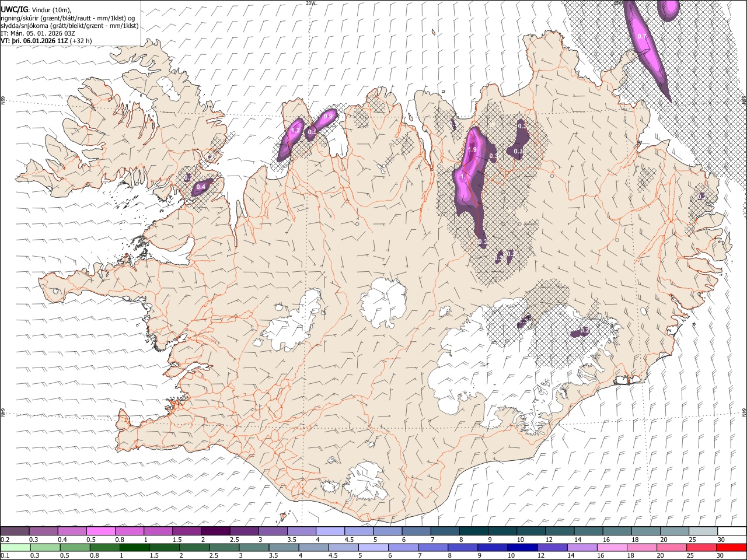Click the light green lower swatch for 0.1–0.3
747x560 pixels.
tap(15, 547)
